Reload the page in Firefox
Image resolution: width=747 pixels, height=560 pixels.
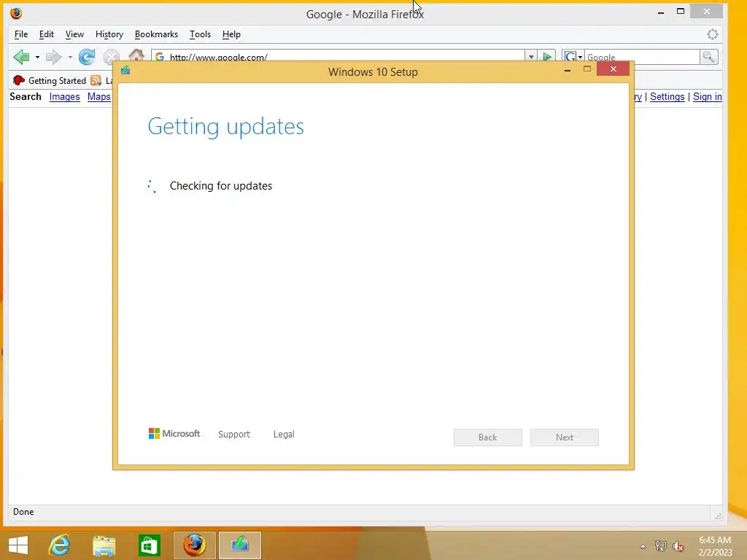tap(87, 57)
